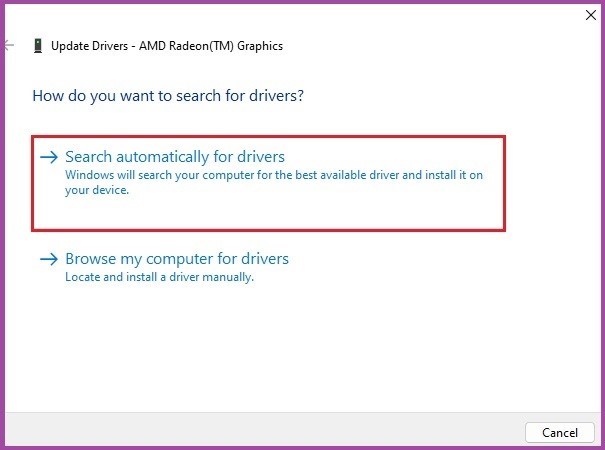Choose Search automatically for drivers
The height and width of the screenshot is (450, 605).
(x=269, y=183)
